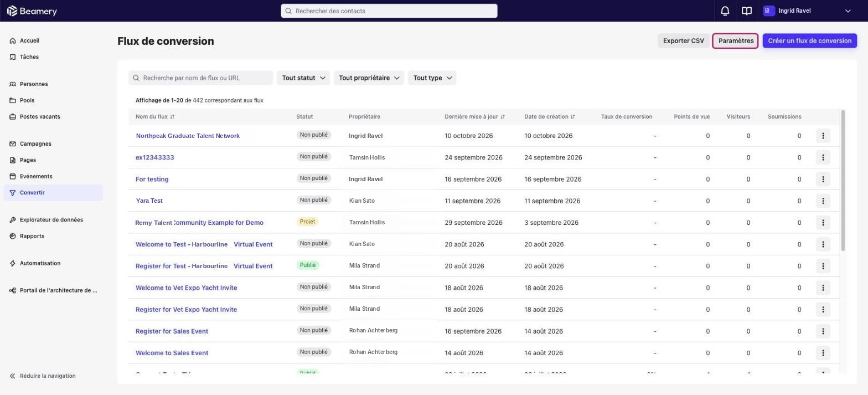Click the Reduce navigation chevrons icon

point(12,376)
